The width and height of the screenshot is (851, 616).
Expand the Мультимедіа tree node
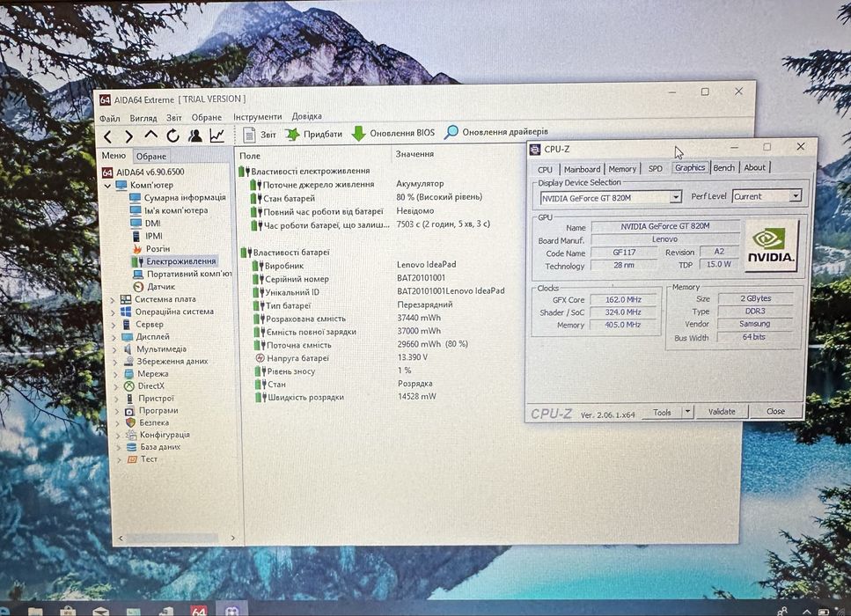[x=115, y=349]
